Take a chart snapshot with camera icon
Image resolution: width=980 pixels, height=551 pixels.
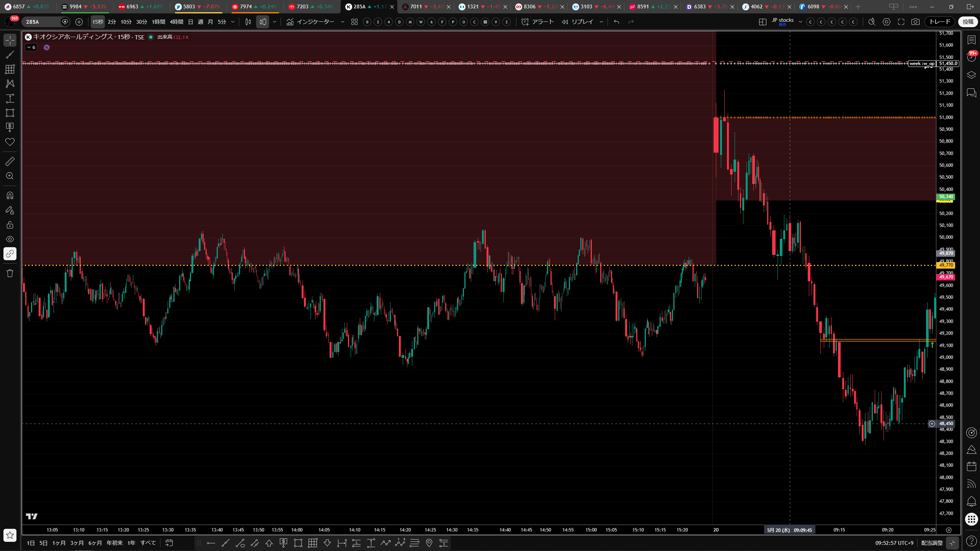tap(915, 22)
